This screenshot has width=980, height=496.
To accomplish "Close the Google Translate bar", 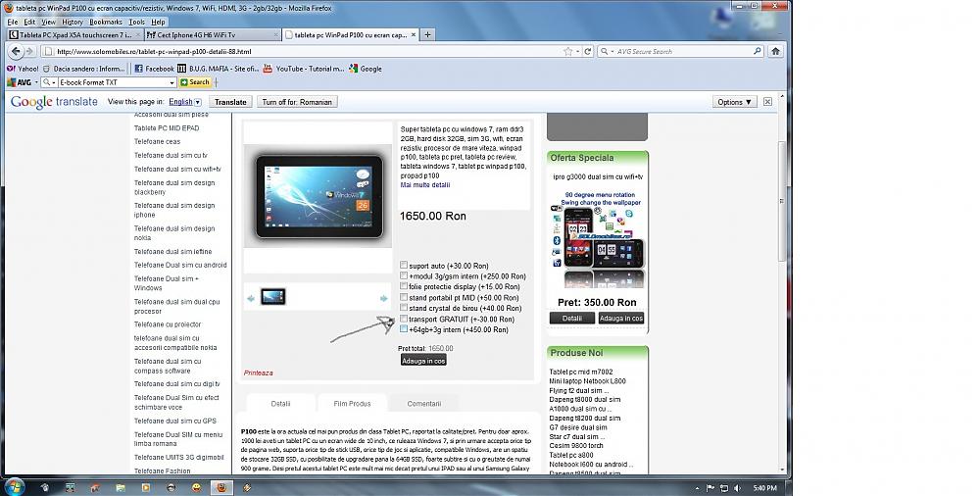I will click(x=767, y=101).
